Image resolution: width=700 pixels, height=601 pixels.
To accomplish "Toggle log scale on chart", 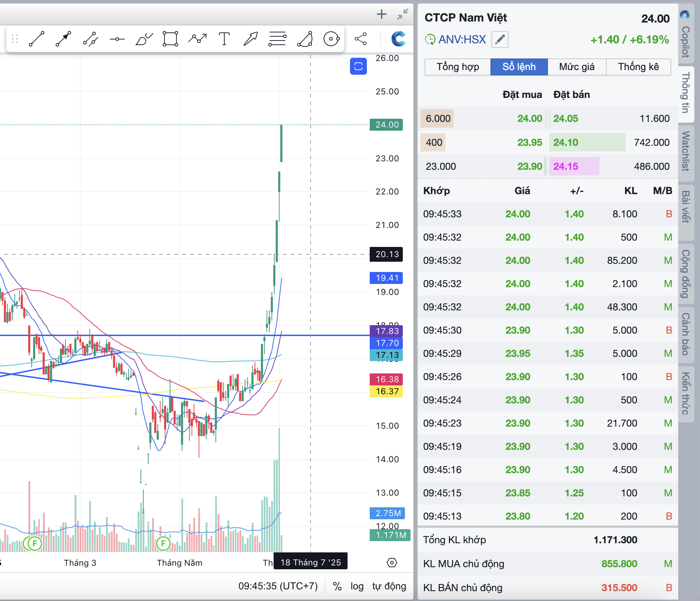I will tap(357, 586).
